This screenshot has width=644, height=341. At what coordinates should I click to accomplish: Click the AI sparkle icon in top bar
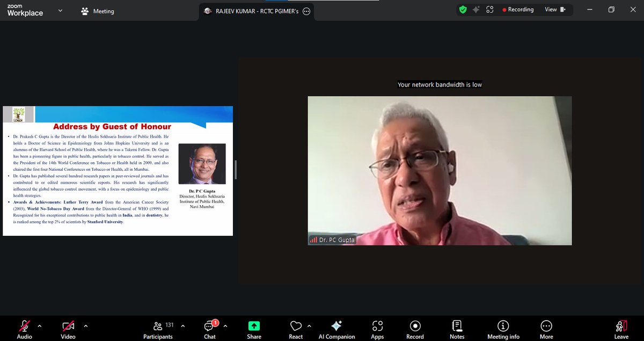tap(476, 10)
